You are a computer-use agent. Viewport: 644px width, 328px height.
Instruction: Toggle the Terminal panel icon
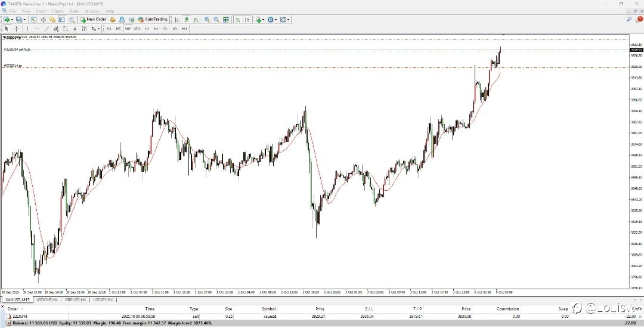click(x=61, y=19)
